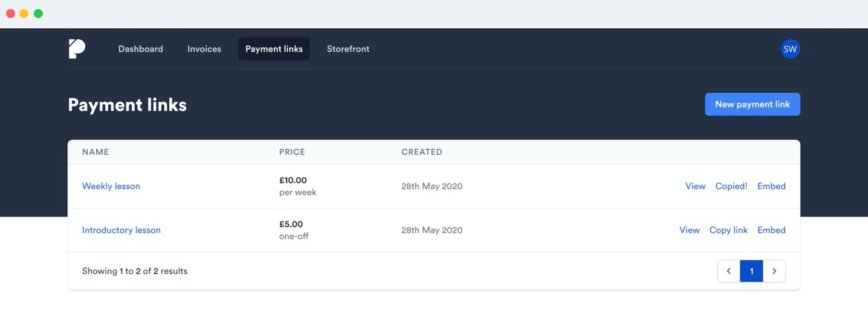Click the yellow minimize window button
The width and height of the screenshot is (868, 318).
tap(24, 14)
